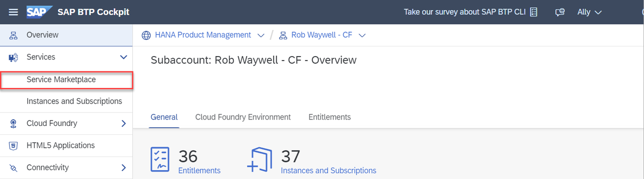
Task: Click the Services puzzle icon
Action: coord(13,57)
